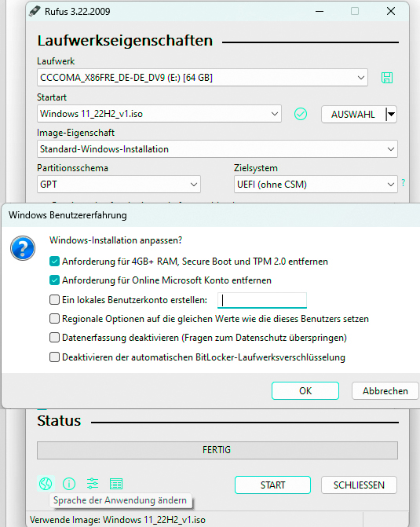Open the Image-Eigenschaft dropdown
Screen dimensions: 420x527
pyautogui.click(x=217, y=149)
